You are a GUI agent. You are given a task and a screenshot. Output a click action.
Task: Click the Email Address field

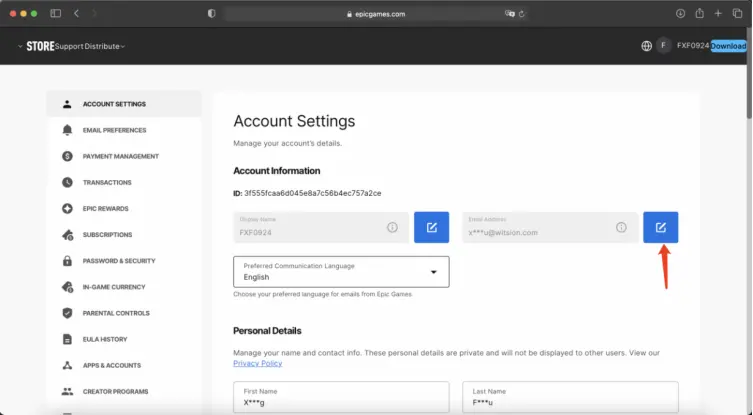[550, 227]
